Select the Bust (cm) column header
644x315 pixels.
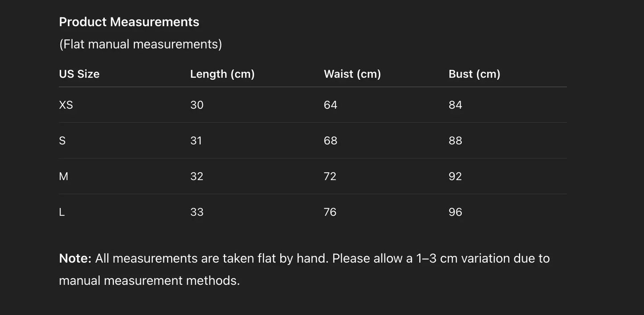click(x=474, y=74)
